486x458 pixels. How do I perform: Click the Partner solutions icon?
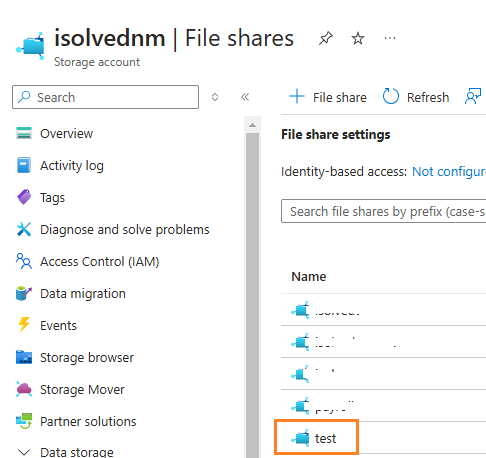pyautogui.click(x=24, y=421)
